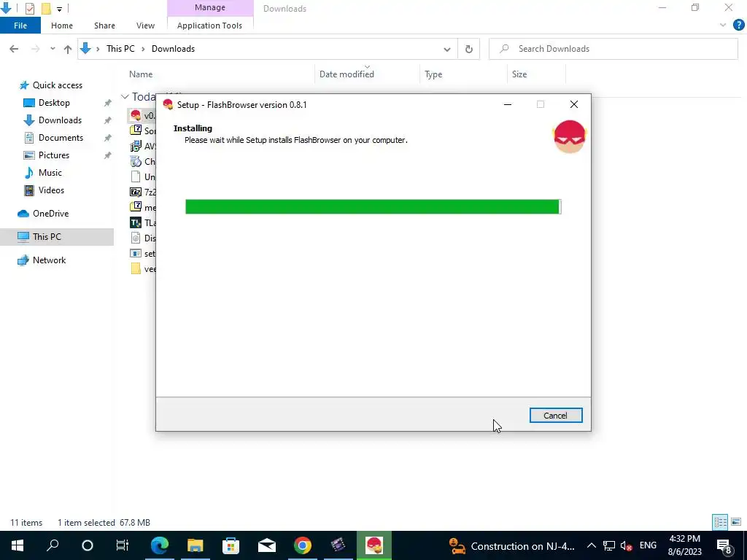Viewport: 747px width, 560px height.
Task: Switch to details view layout
Action: pyautogui.click(x=720, y=522)
